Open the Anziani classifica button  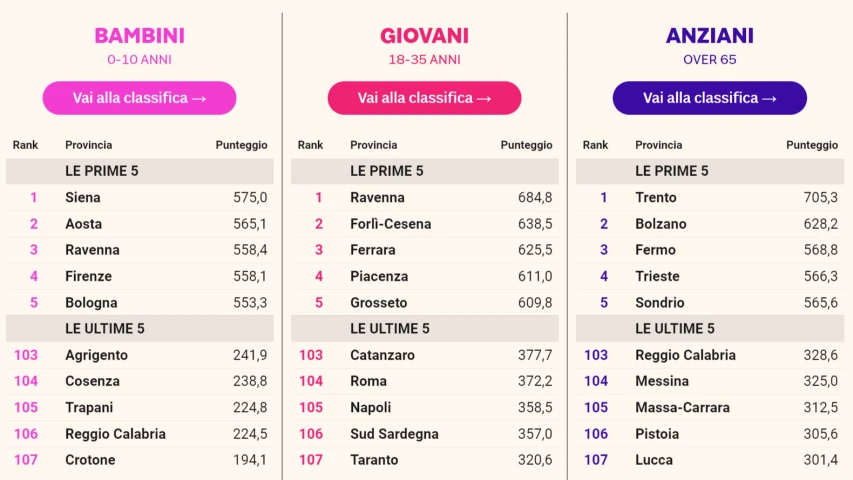click(709, 98)
